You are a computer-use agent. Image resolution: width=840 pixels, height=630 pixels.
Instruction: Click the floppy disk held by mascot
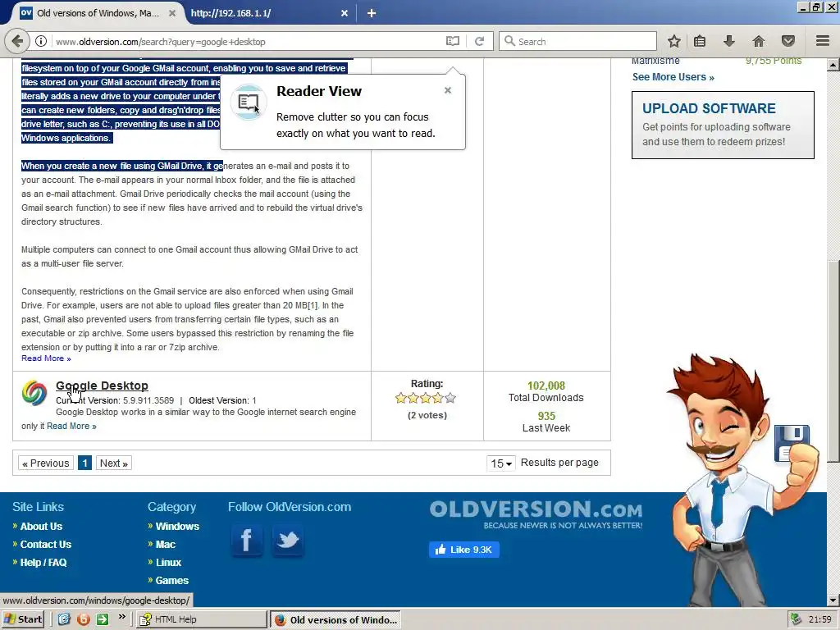tap(792, 442)
